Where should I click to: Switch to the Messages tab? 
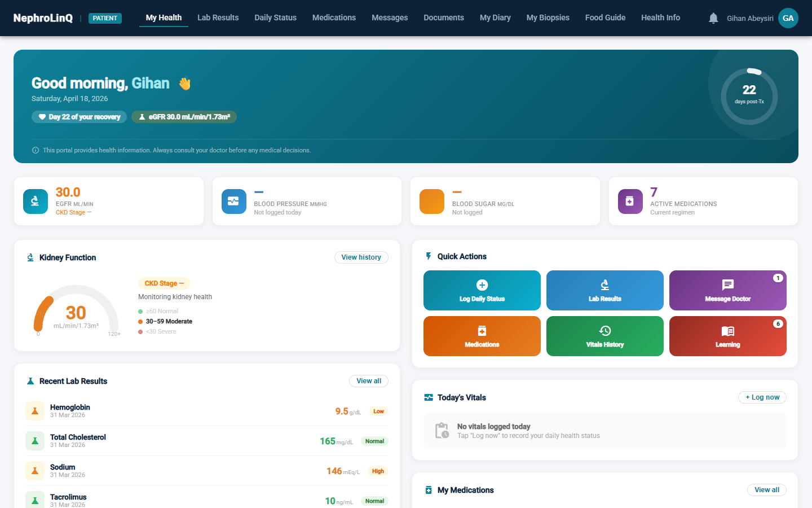tap(390, 17)
